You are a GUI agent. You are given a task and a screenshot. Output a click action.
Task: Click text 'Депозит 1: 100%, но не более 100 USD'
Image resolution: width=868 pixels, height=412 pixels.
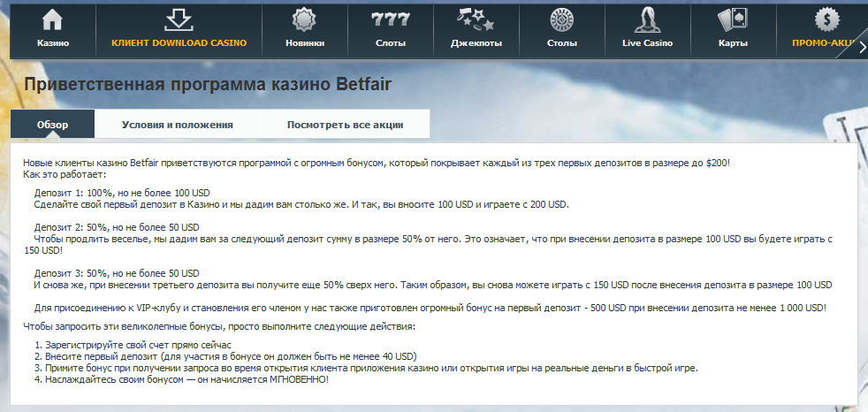pos(122,194)
